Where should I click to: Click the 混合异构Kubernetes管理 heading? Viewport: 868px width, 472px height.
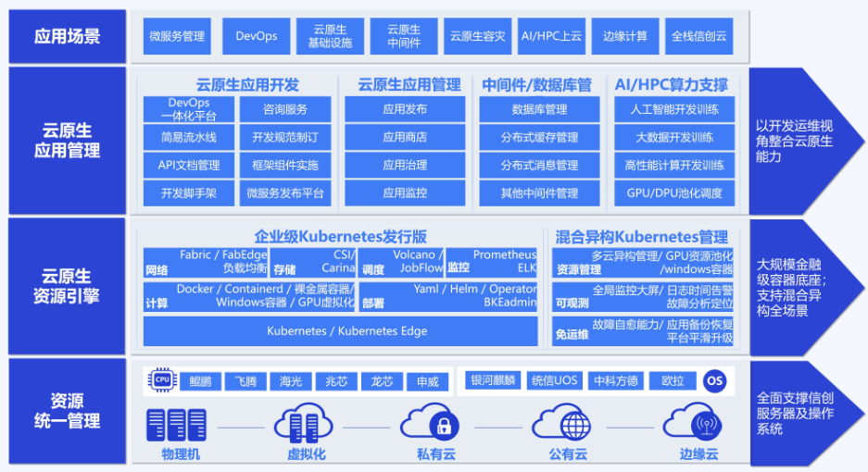tap(642, 237)
